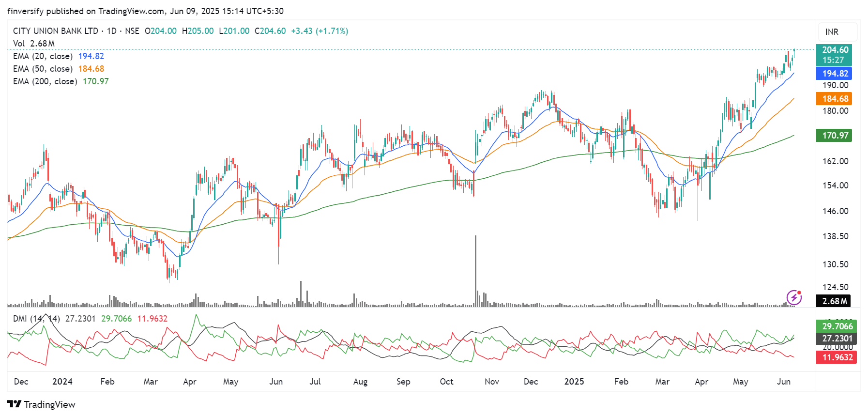Click the Sep label on time axis

pyautogui.click(x=403, y=382)
